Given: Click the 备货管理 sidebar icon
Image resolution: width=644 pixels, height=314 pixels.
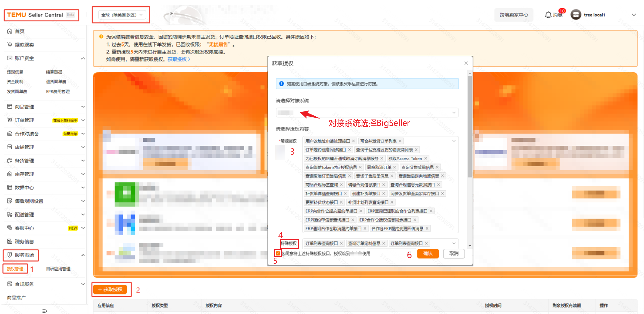Looking at the screenshot, I should click(x=10, y=160).
